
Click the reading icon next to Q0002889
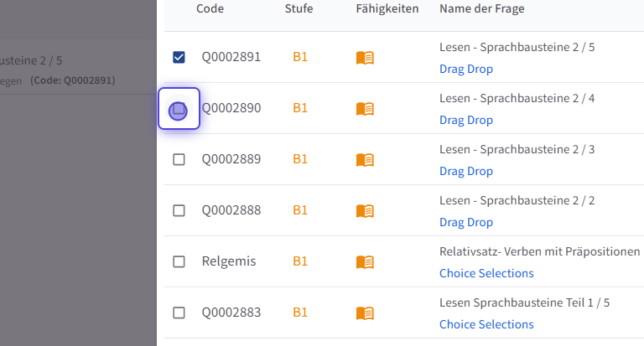click(x=365, y=159)
